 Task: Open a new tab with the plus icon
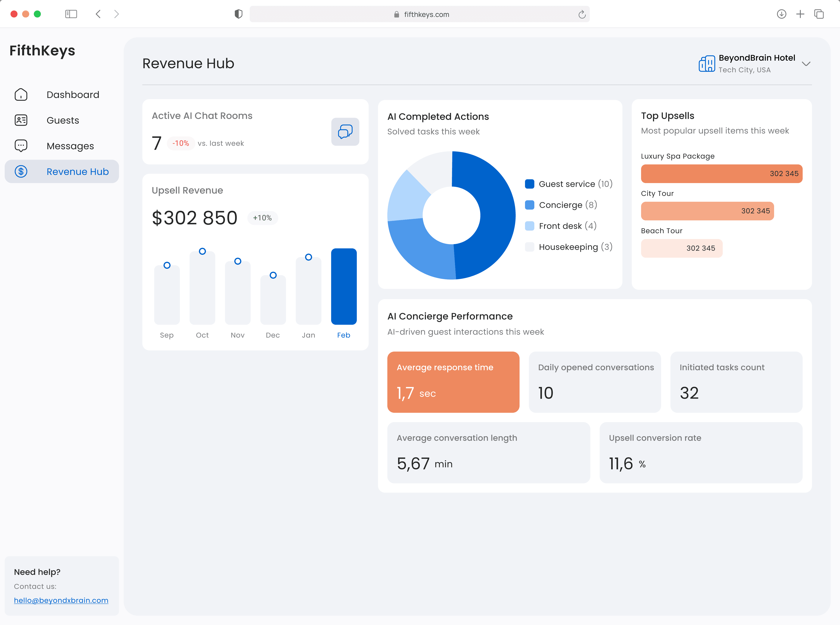(800, 14)
